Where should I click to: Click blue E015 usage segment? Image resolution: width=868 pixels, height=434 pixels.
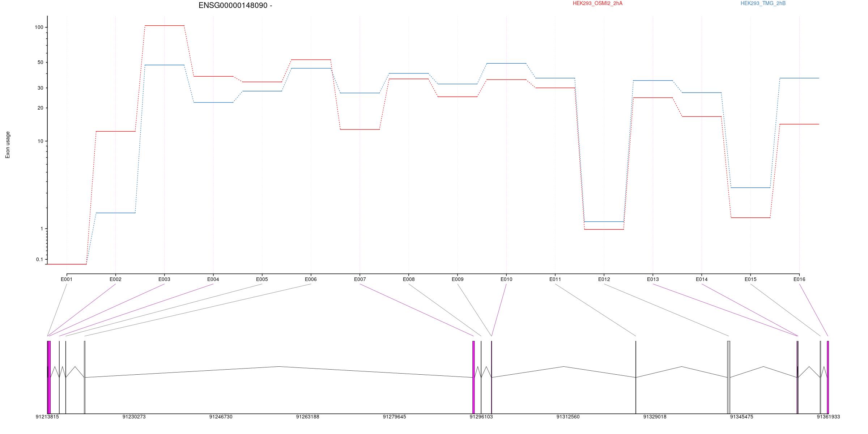(750, 188)
